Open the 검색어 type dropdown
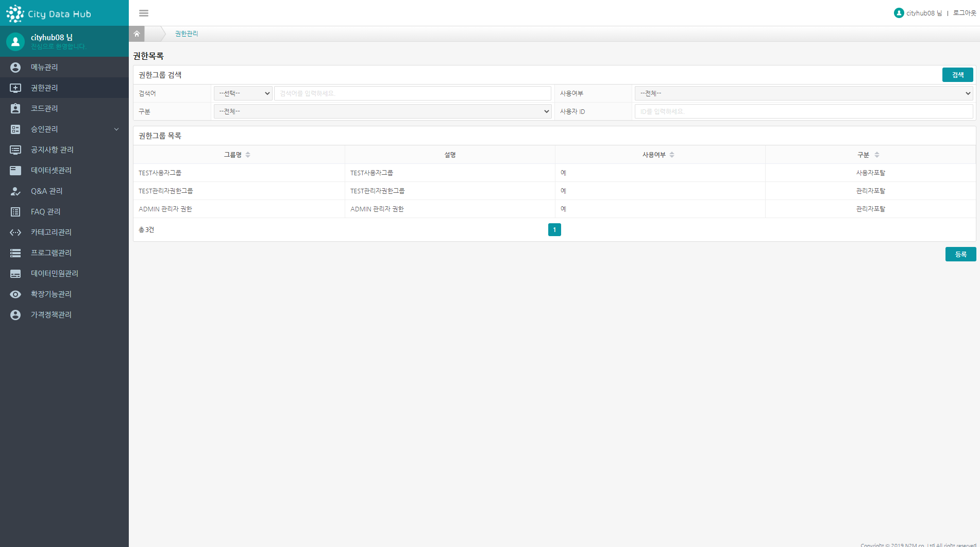This screenshot has height=547, width=980. click(243, 93)
